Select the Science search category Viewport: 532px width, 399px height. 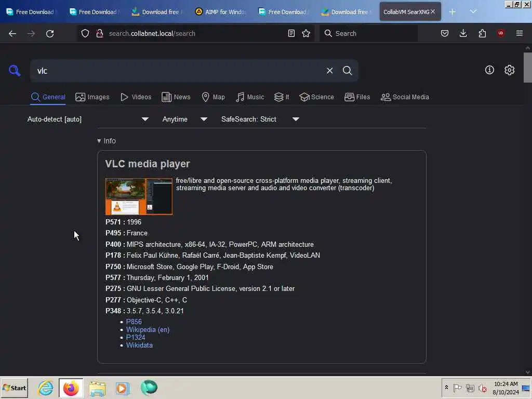point(317,97)
